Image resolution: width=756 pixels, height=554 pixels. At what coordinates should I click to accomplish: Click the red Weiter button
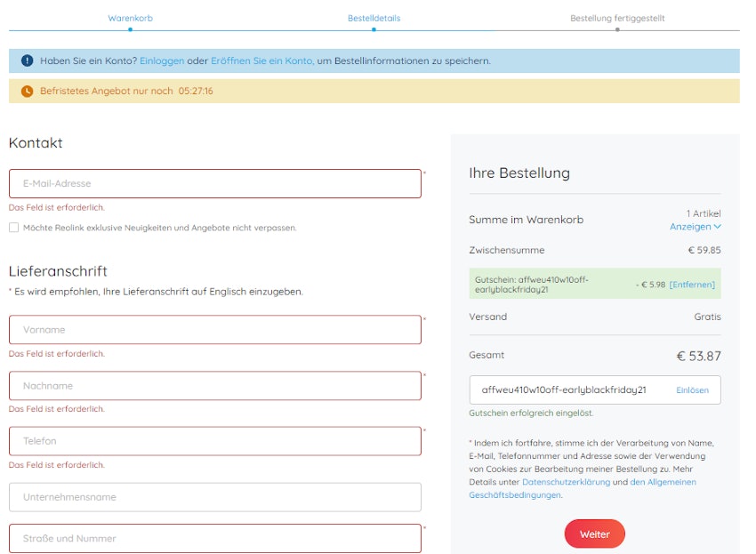coord(594,534)
